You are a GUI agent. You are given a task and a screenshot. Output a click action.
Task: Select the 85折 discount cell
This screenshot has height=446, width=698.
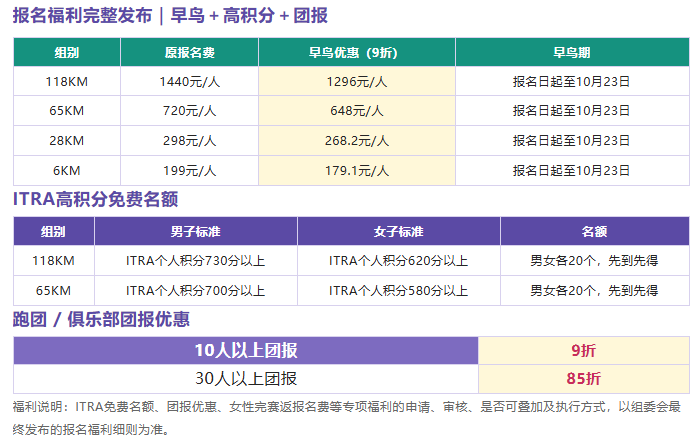click(584, 379)
